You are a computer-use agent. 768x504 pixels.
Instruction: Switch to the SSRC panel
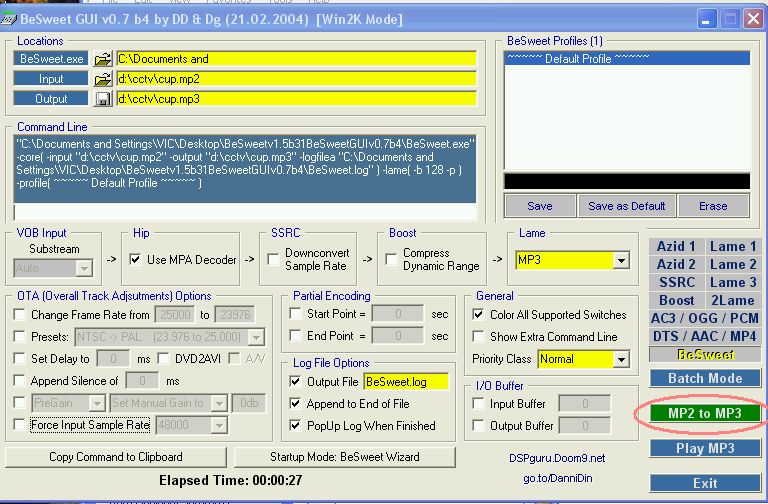[x=676, y=283]
